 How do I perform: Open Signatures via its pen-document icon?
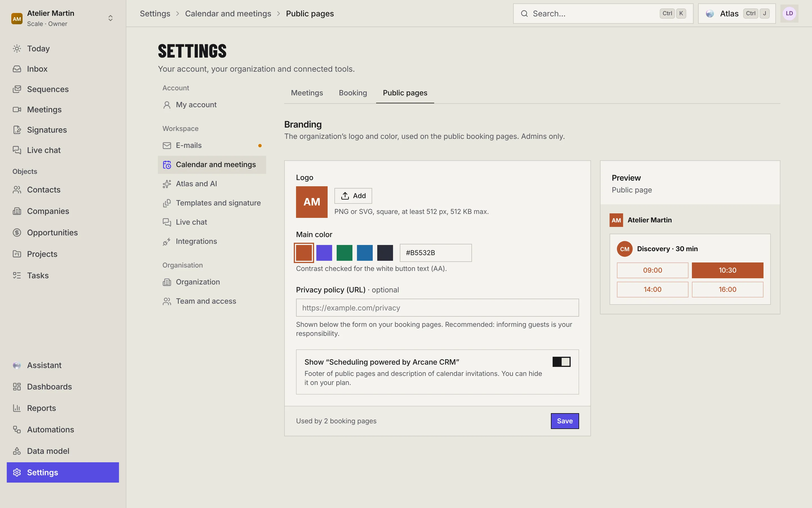point(17,130)
